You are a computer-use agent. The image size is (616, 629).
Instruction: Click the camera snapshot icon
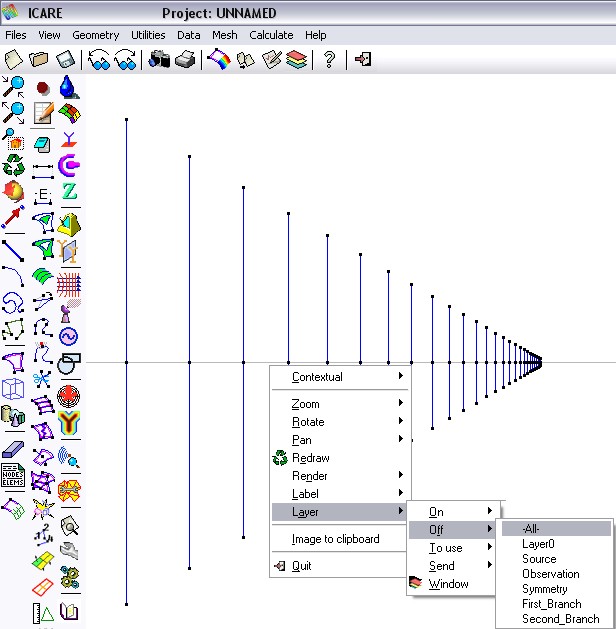[x=159, y=60]
